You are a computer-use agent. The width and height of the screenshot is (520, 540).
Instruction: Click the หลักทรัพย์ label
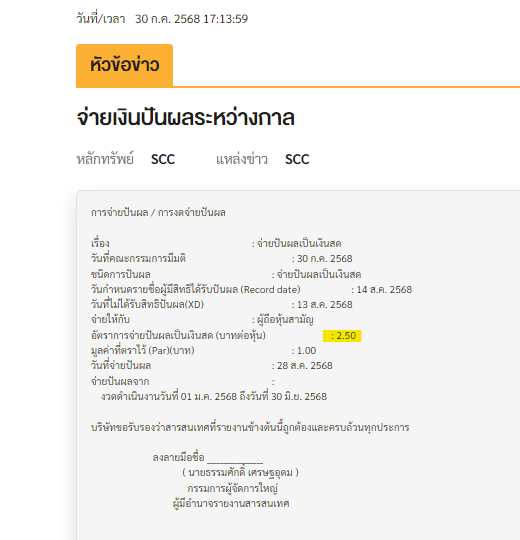[x=105, y=159]
